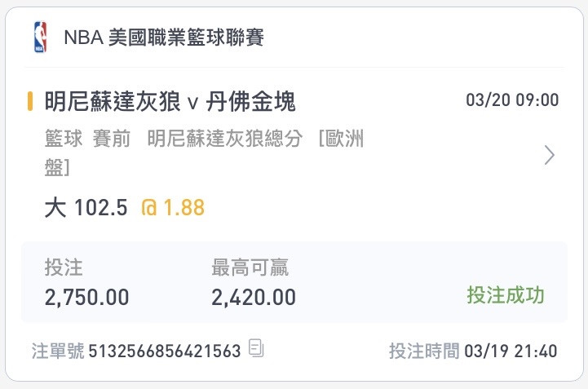
Task: Click the 大 102.5 selection text
Action: point(86,207)
